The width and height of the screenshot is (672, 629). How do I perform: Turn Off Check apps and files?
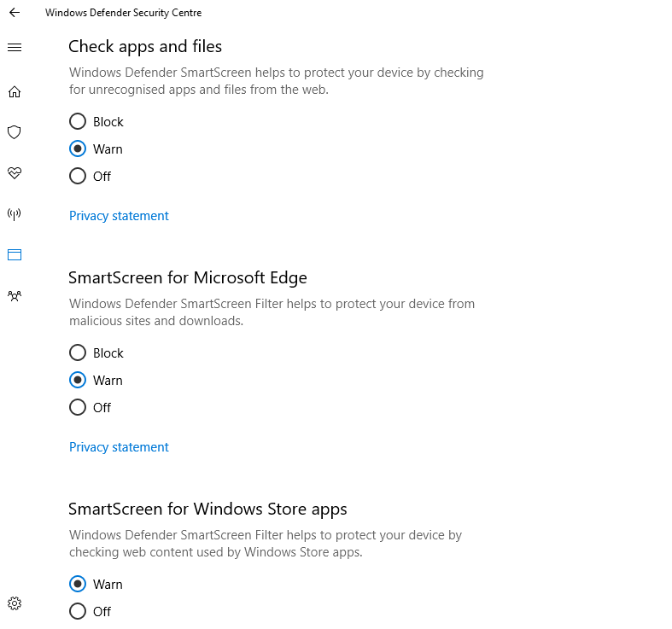pyautogui.click(x=78, y=177)
